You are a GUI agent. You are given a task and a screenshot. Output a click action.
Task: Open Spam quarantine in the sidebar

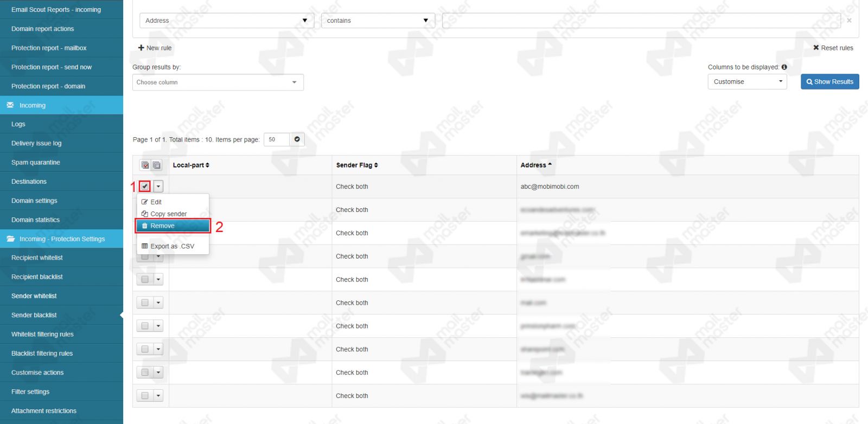[x=61, y=162]
